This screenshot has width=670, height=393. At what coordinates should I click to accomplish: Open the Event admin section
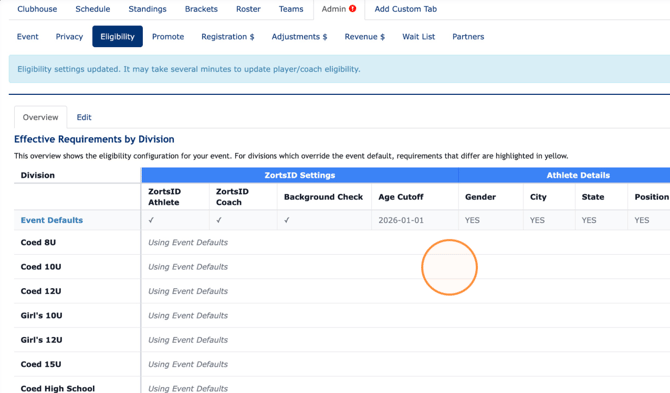click(27, 37)
